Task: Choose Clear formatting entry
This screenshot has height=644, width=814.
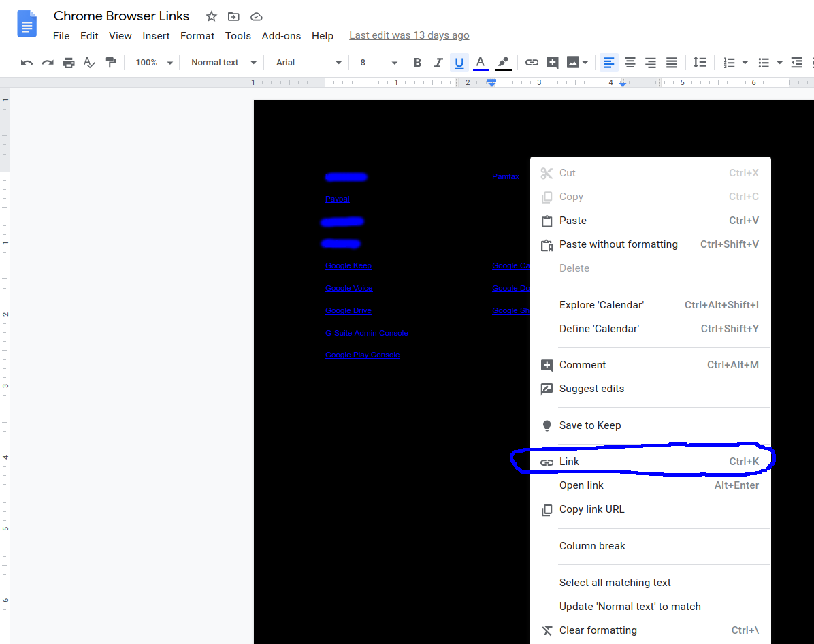Action: tap(651, 630)
